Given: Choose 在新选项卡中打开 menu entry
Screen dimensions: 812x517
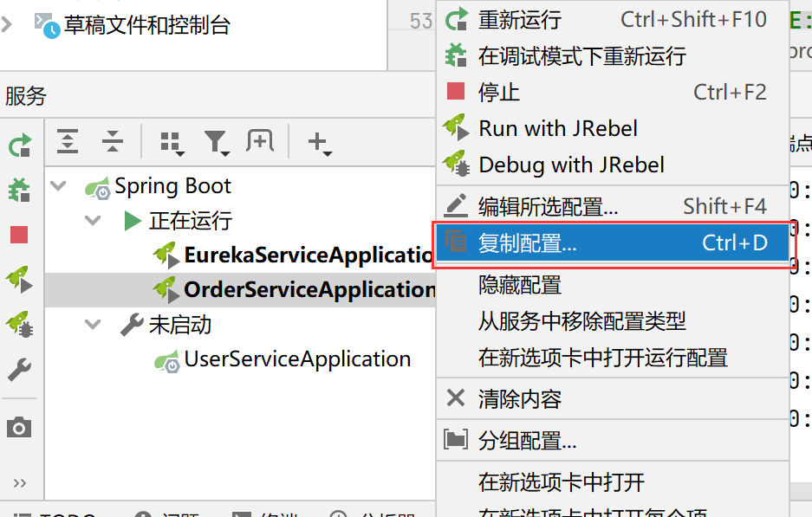Looking at the screenshot, I should (613, 482).
